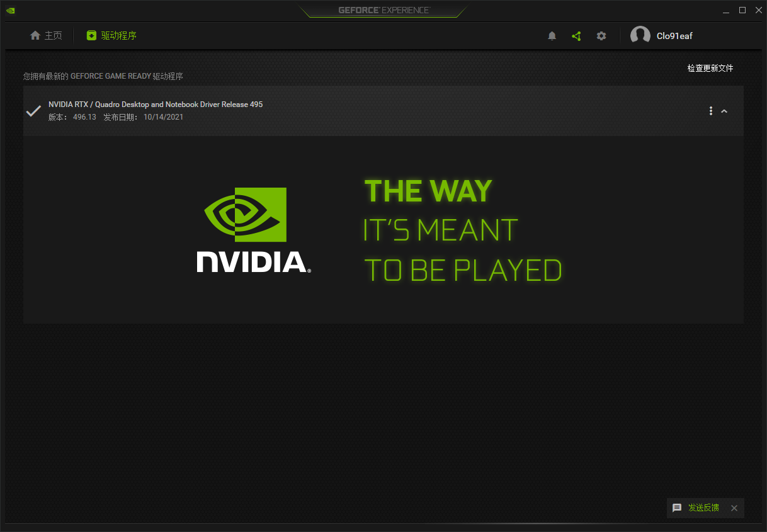Screen dimensions: 767x532
Task: Click the NVIDIA banner image
Action: (383, 230)
